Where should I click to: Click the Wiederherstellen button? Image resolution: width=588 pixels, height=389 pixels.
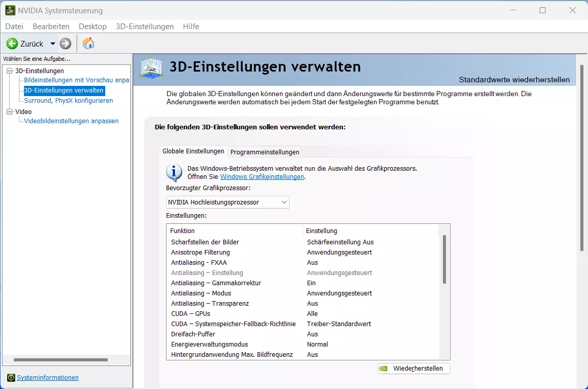point(414,369)
